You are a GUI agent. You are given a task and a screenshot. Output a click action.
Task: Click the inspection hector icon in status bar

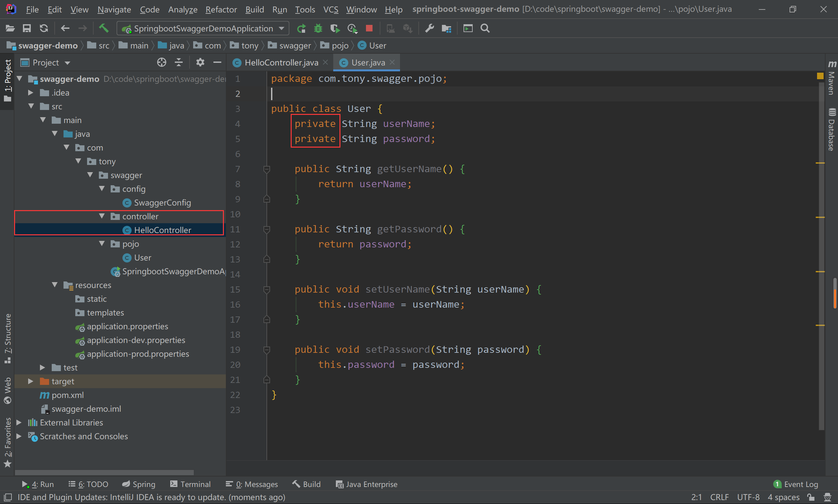point(828,497)
